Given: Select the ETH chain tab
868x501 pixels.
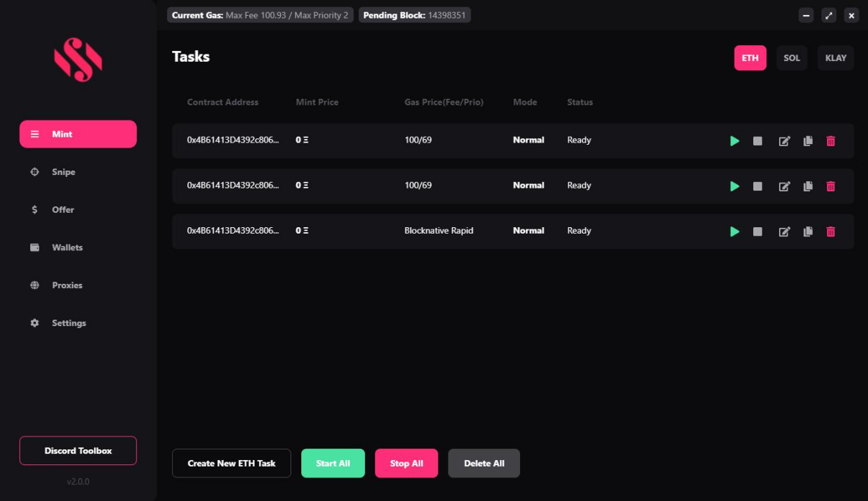Looking at the screenshot, I should point(750,58).
